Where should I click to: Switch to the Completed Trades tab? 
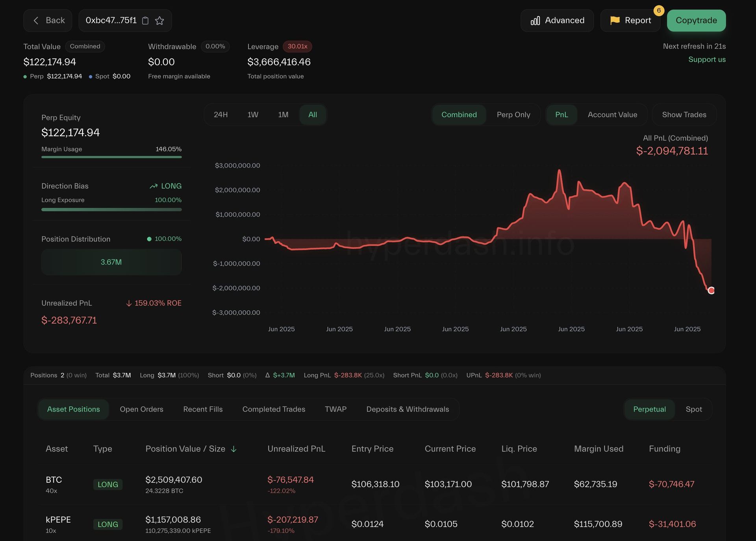(x=273, y=409)
